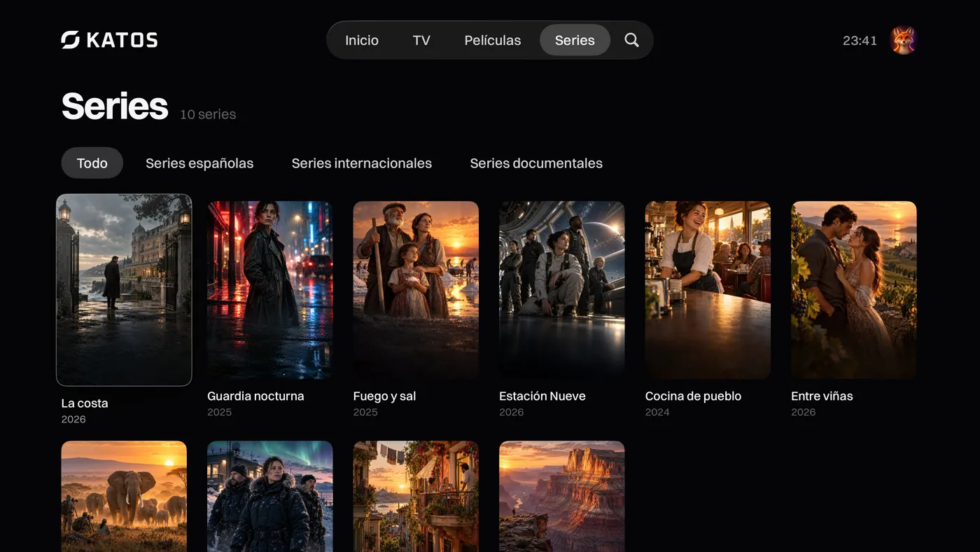
Task: Open the northern lights series poster
Action: [x=270, y=497]
